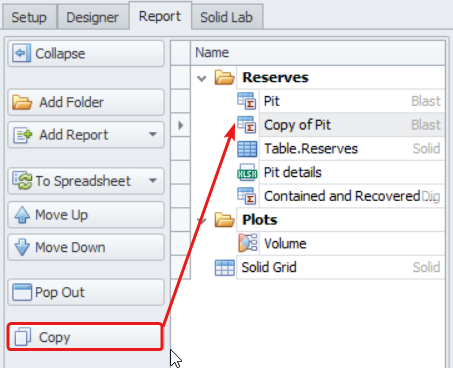453x368 pixels.
Task: Click the Move Down button
Action: pos(86,247)
